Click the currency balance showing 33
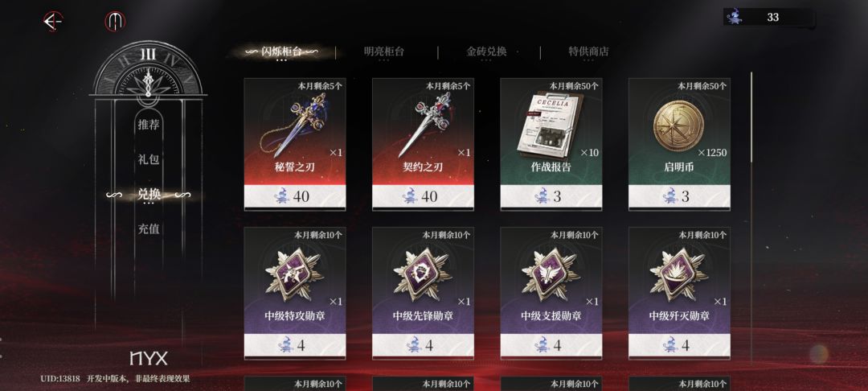Image resolution: width=868 pixels, height=391 pixels. click(768, 17)
